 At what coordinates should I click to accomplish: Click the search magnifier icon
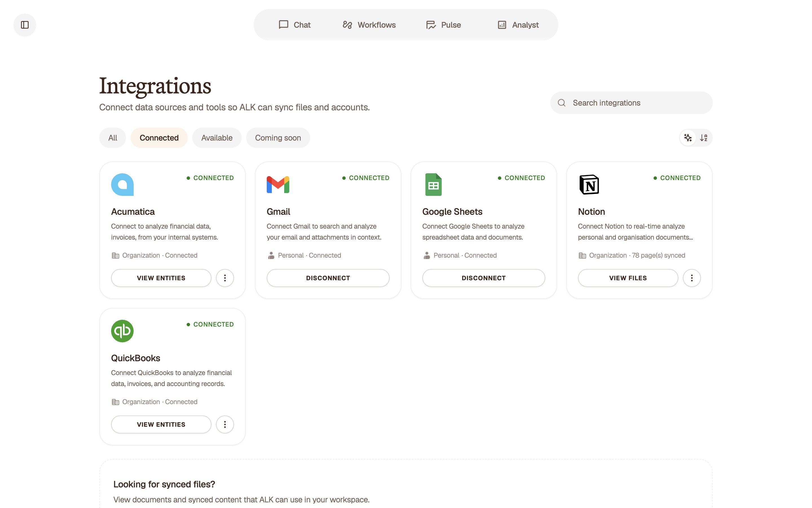click(x=562, y=103)
